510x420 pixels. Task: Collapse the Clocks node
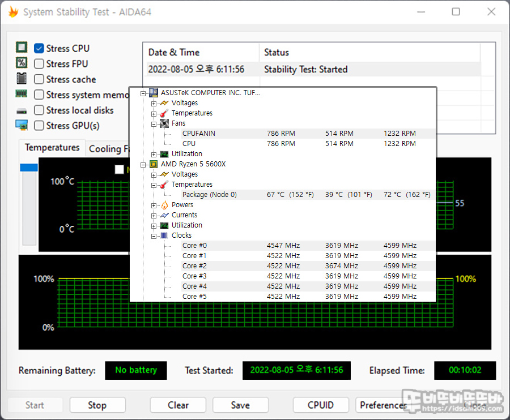point(154,236)
